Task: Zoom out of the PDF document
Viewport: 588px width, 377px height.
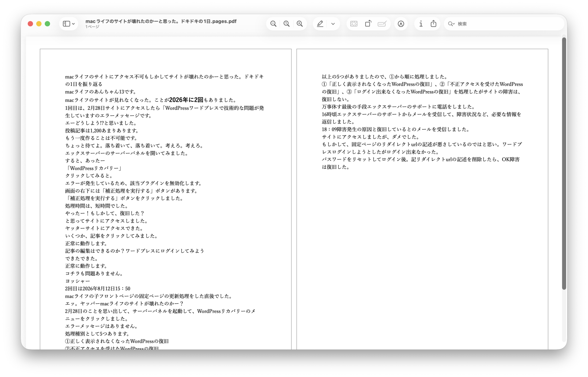Action: (x=273, y=24)
